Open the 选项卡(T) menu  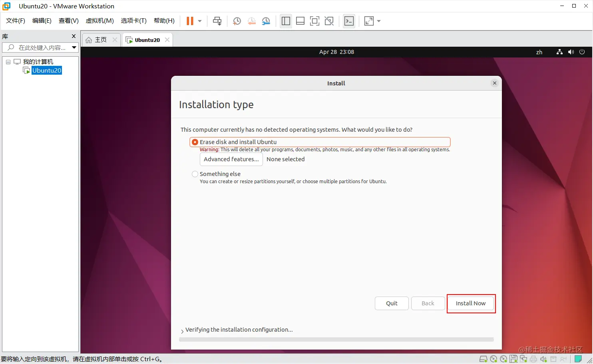[134, 21]
